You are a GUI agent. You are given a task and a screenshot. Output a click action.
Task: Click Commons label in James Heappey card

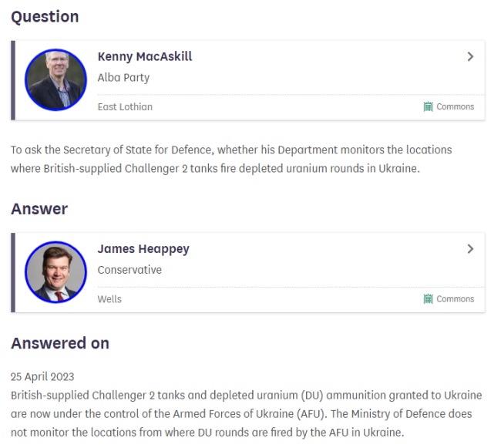[455, 298]
